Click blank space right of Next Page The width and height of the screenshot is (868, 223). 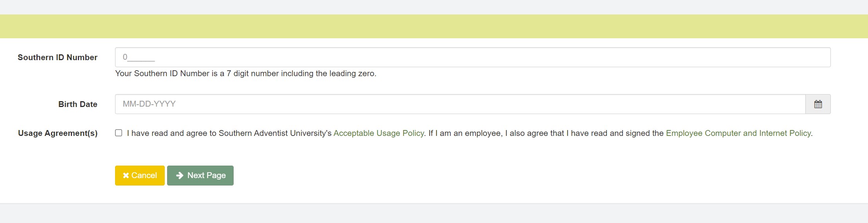point(470,176)
